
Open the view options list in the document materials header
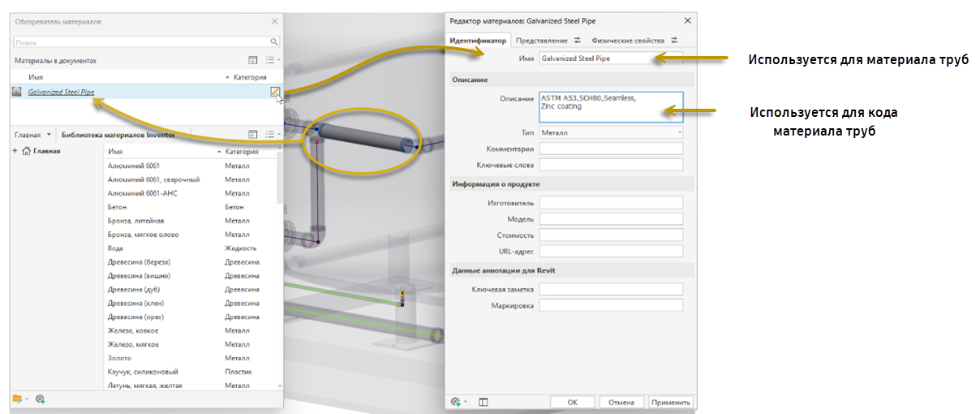273,60
